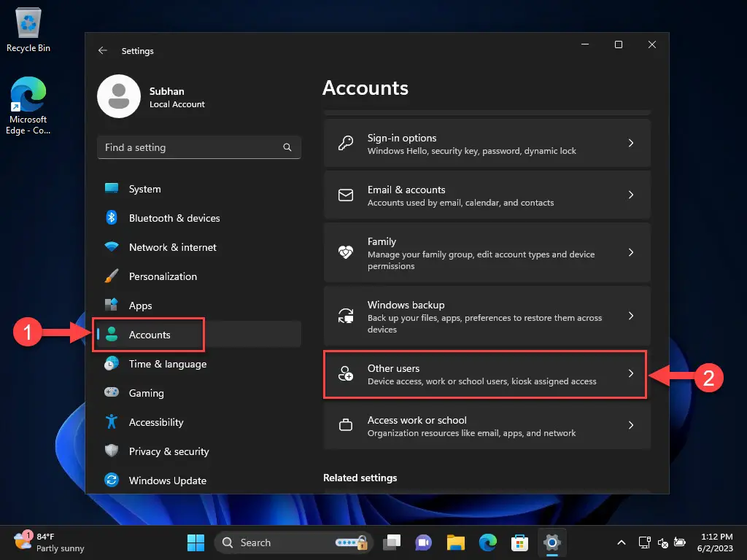Open Windows Update section
The height and width of the screenshot is (560, 747).
pyautogui.click(x=198, y=480)
